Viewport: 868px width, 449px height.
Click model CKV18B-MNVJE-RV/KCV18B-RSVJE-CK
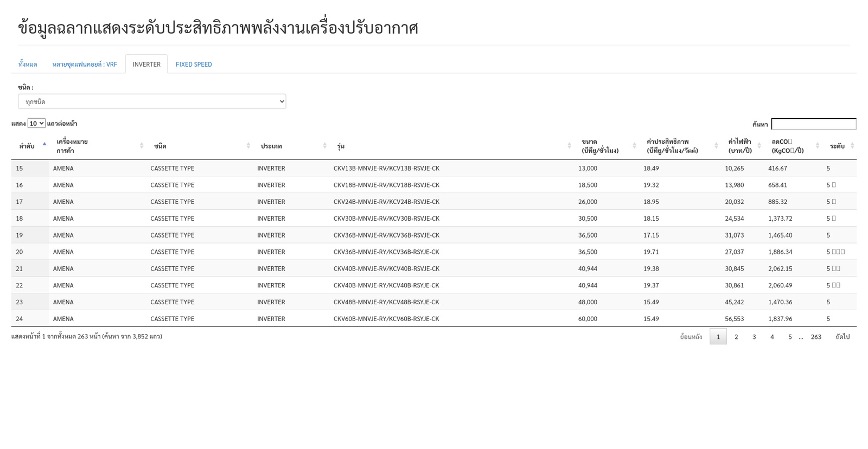tap(386, 185)
